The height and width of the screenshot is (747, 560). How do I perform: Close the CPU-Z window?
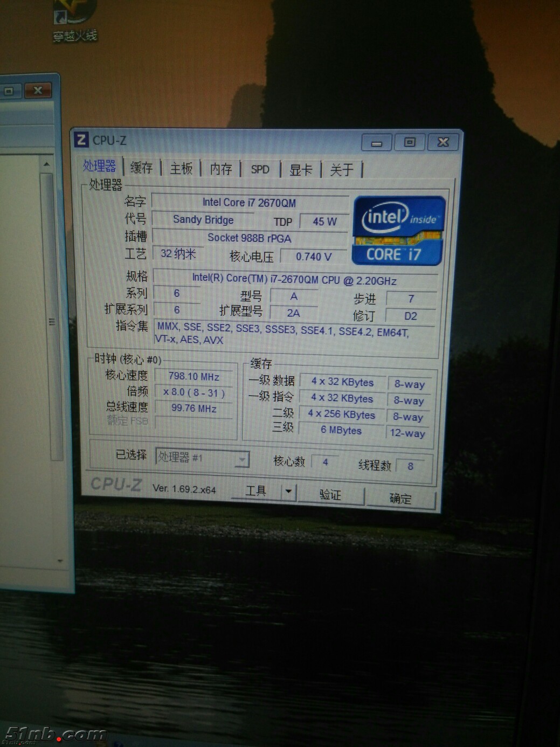[x=443, y=142]
